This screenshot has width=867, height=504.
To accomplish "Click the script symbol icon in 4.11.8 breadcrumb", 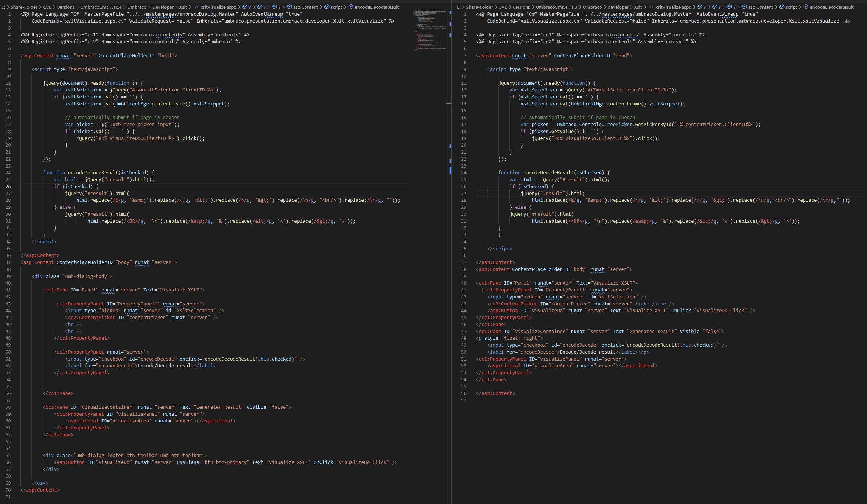I will point(782,7).
